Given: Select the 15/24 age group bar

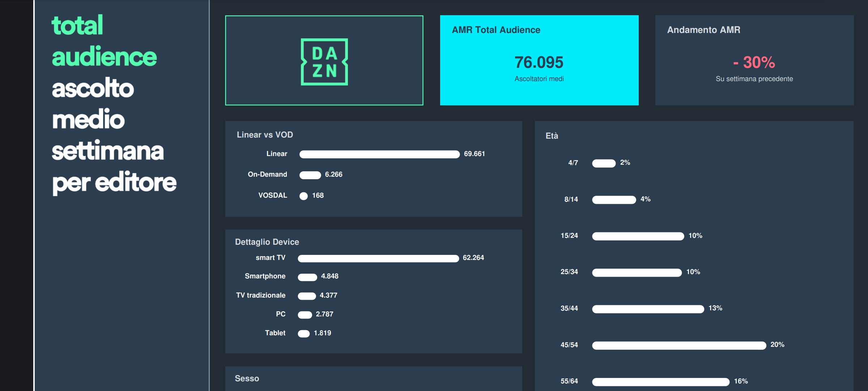Looking at the screenshot, I should tap(638, 236).
